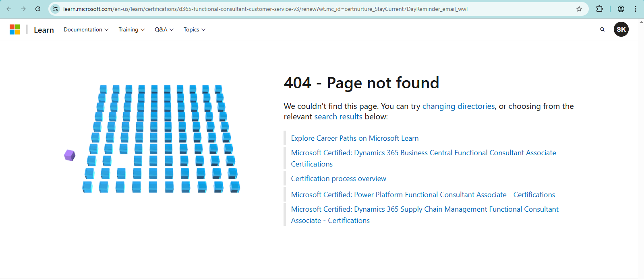This screenshot has width=644, height=279.
Task: Bookmark this page with the star icon
Action: coord(579,9)
